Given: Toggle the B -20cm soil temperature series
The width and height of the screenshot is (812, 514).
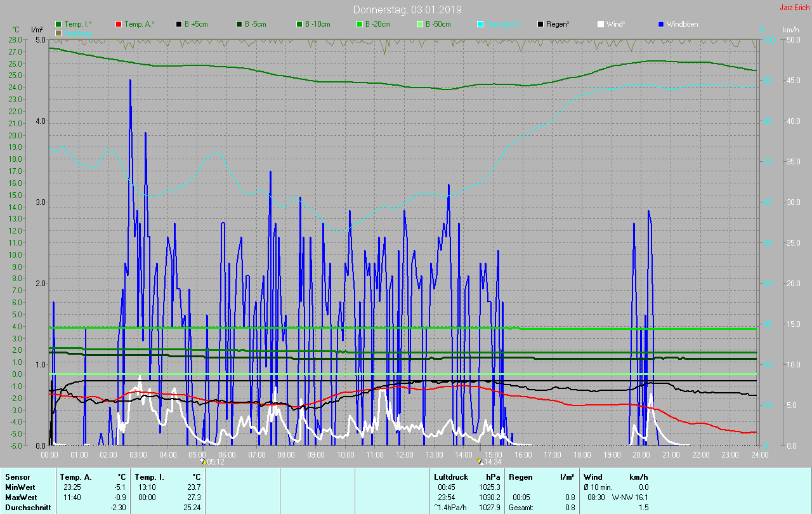Looking at the screenshot, I should 360,24.
